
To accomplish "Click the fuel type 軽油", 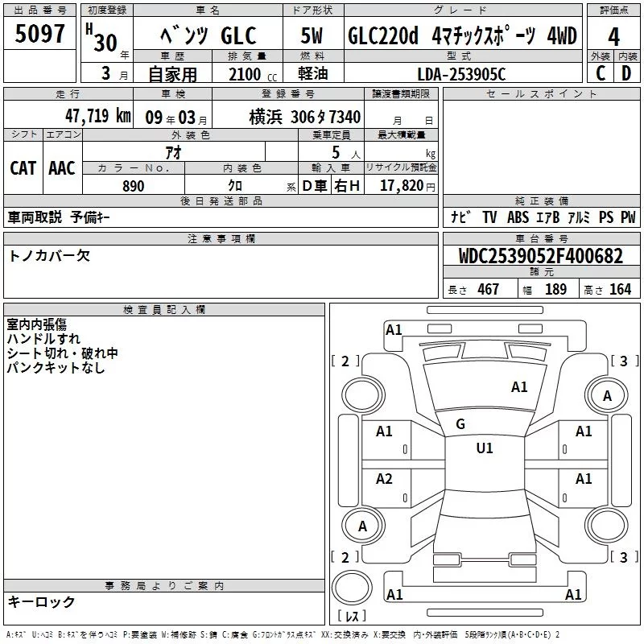I will tap(313, 73).
